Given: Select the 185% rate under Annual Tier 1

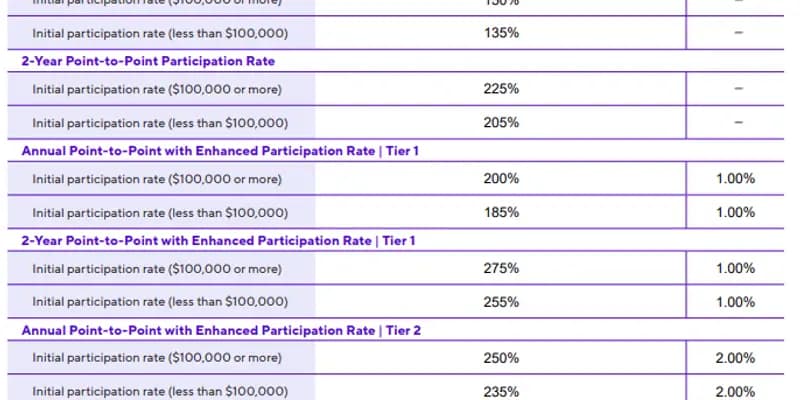Looking at the screenshot, I should pos(501,212).
